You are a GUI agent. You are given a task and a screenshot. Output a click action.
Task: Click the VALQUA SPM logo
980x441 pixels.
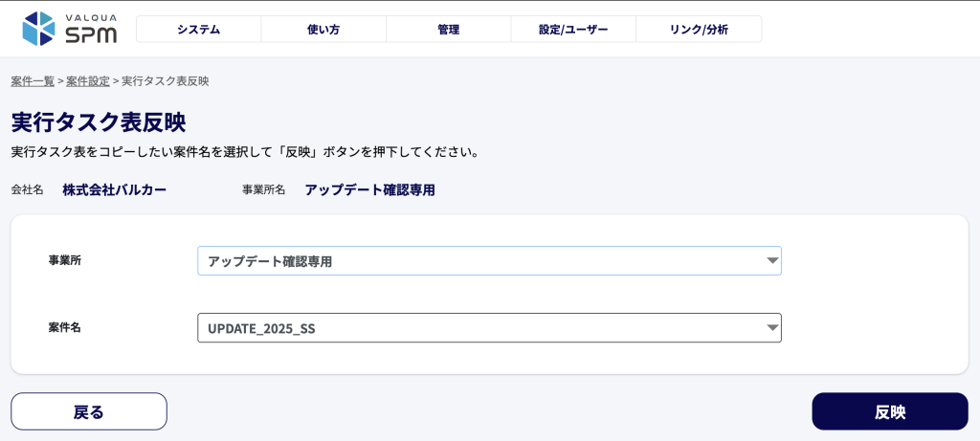(69, 29)
